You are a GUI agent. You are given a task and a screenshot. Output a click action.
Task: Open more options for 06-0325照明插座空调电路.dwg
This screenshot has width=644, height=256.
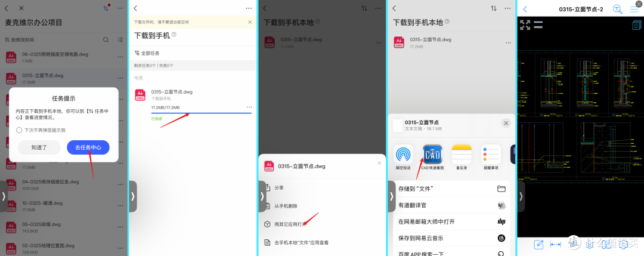(120, 57)
